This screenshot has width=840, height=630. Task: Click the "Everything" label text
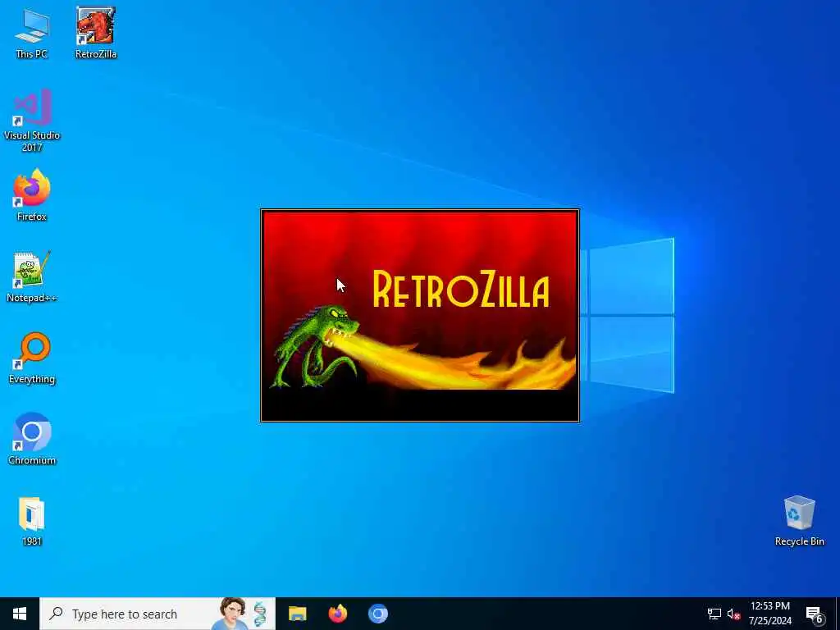tap(32, 379)
